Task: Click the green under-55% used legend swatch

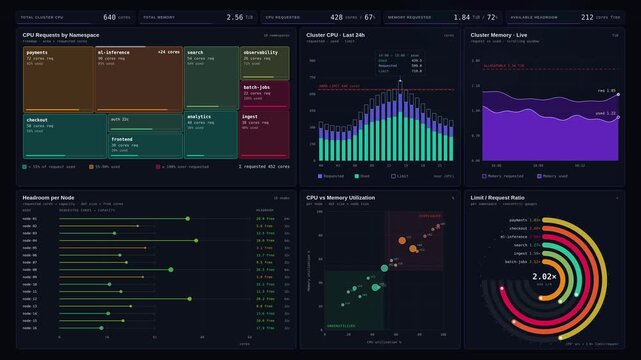Action: point(25,167)
